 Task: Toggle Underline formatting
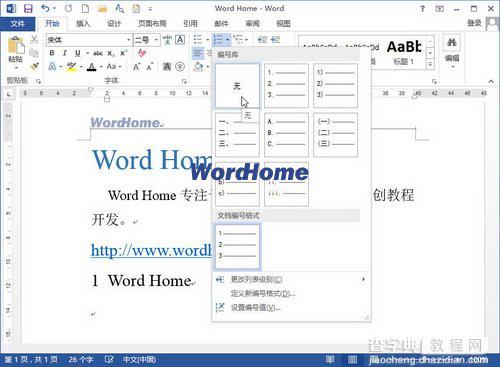pos(78,53)
